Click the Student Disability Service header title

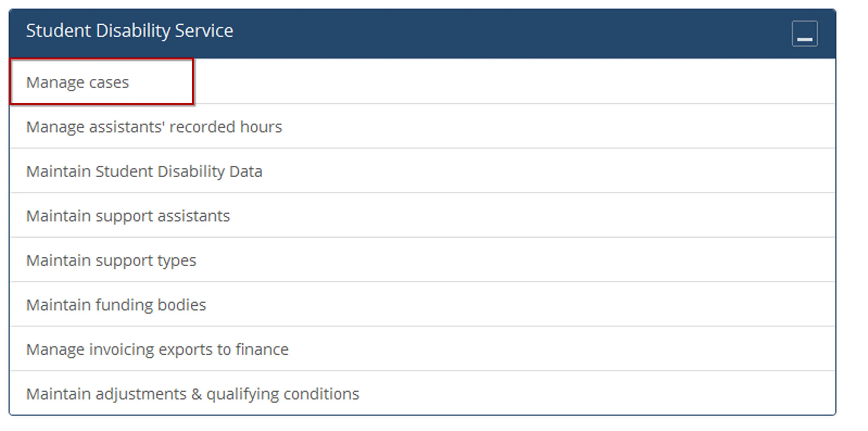coord(129,31)
